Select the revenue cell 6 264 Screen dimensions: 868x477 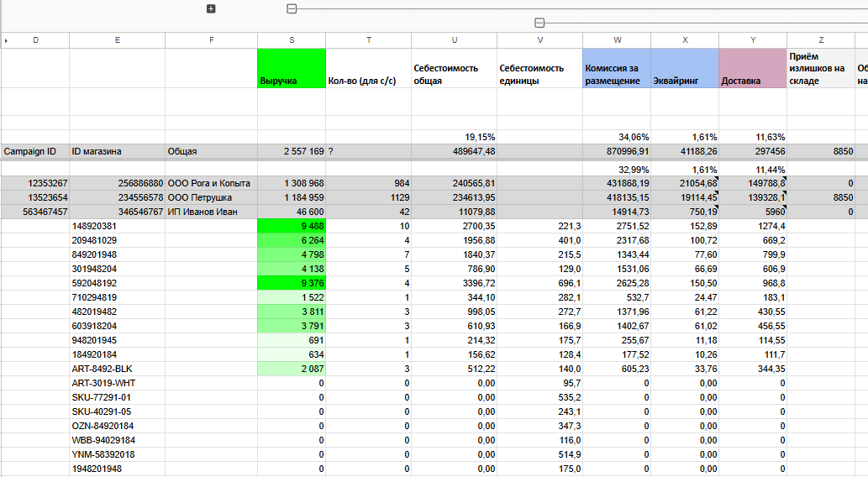click(292, 241)
